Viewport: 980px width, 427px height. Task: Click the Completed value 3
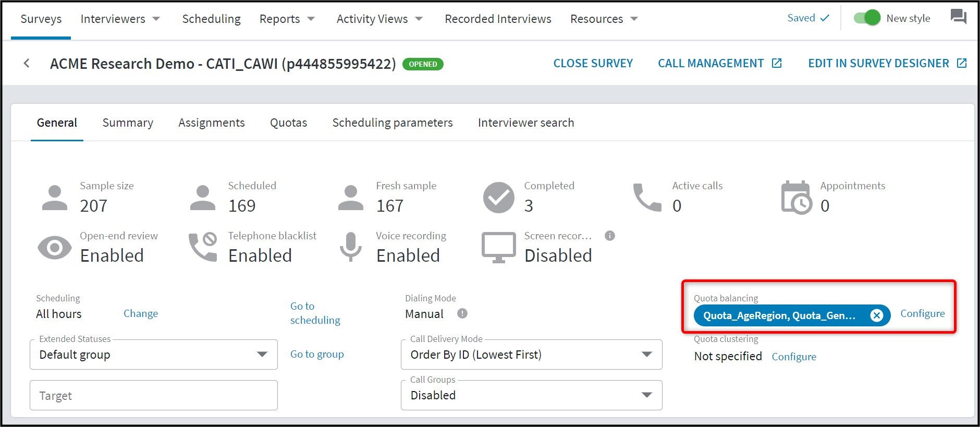529,206
